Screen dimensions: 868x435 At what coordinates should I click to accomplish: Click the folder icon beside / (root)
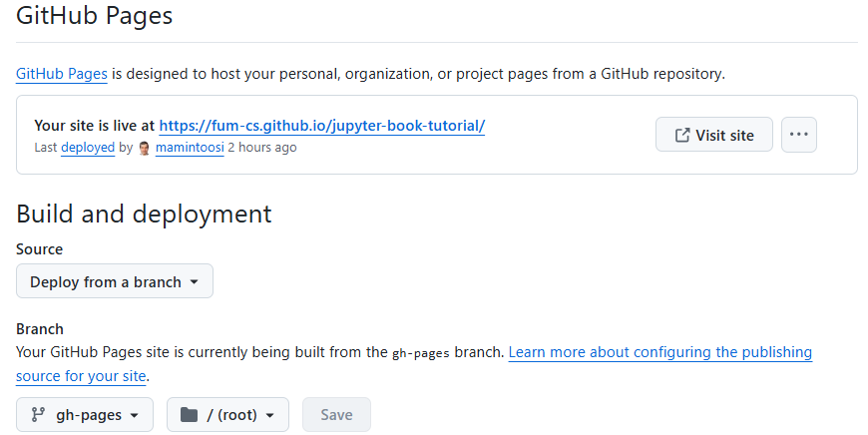coord(190,415)
